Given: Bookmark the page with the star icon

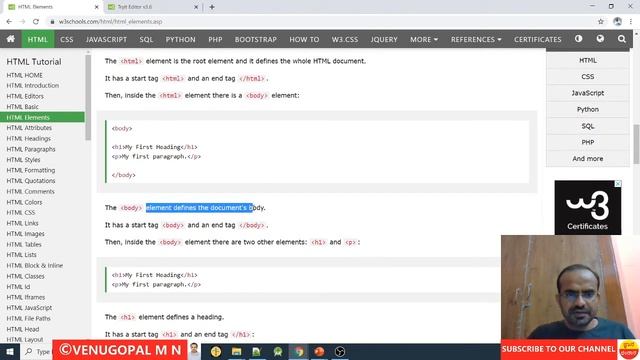Looking at the screenshot, I should tap(601, 22).
